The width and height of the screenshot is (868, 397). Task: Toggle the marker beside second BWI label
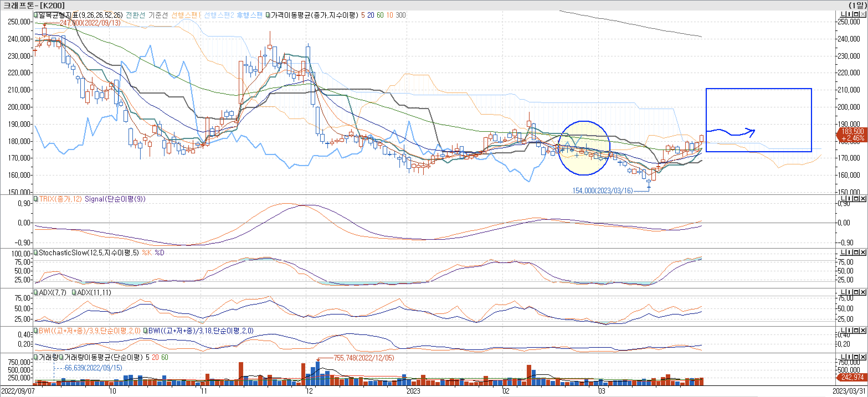tap(145, 331)
